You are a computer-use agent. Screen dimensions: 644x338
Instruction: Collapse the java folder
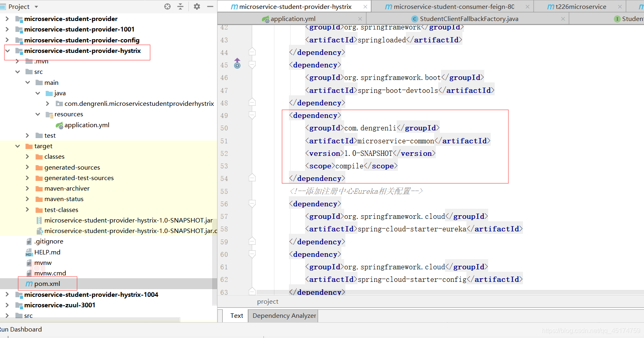click(38, 93)
